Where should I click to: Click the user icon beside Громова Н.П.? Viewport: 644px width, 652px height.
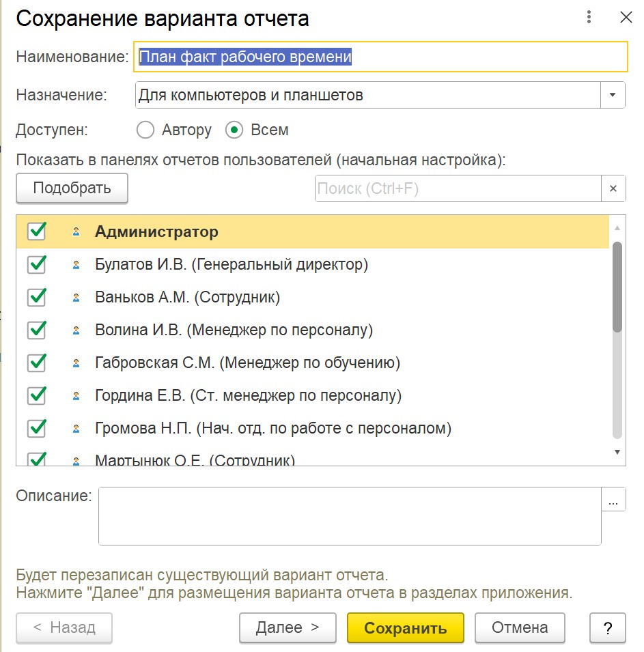point(76,429)
